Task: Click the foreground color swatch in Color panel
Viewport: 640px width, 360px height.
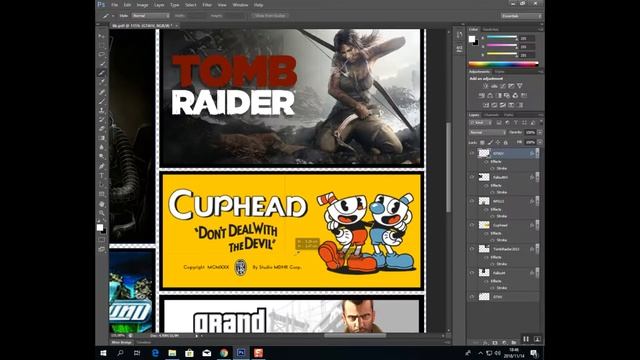Action: 472,39
